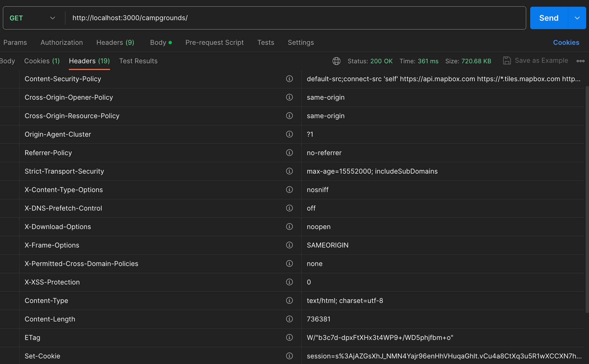
Task: Open the Test Results tab
Action: point(138,61)
